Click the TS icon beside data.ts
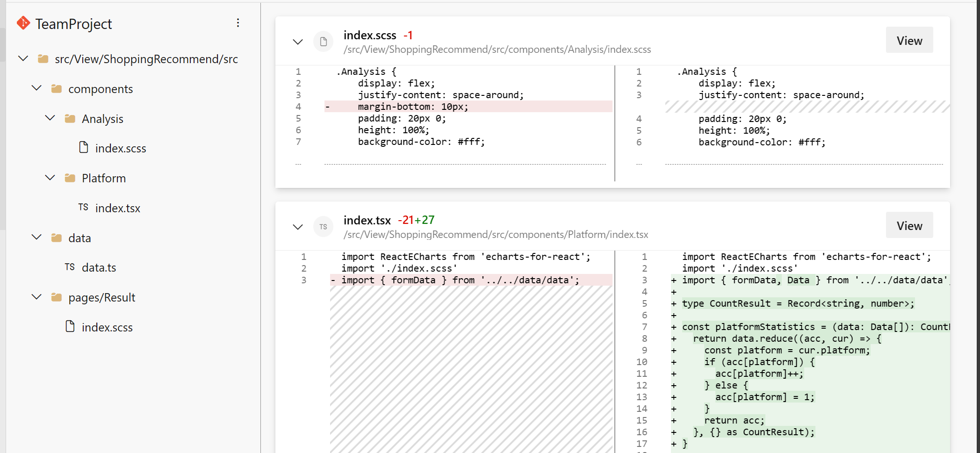Image resolution: width=980 pixels, height=453 pixels. pyautogui.click(x=70, y=267)
